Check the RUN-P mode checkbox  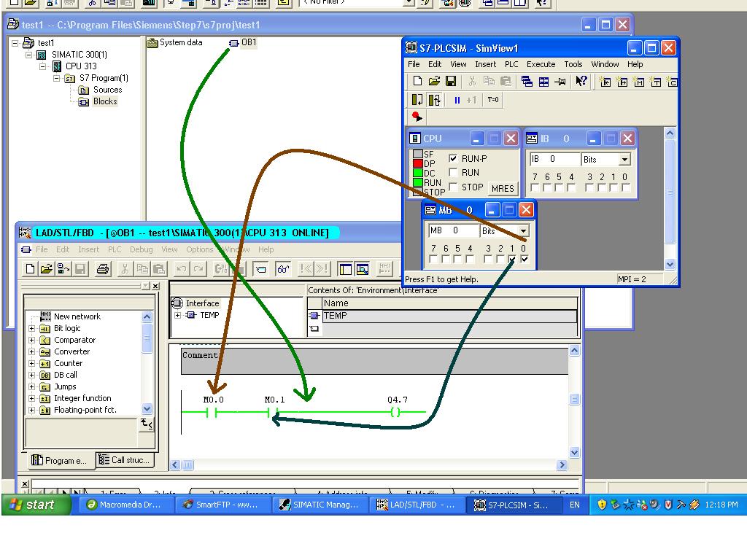(x=453, y=158)
